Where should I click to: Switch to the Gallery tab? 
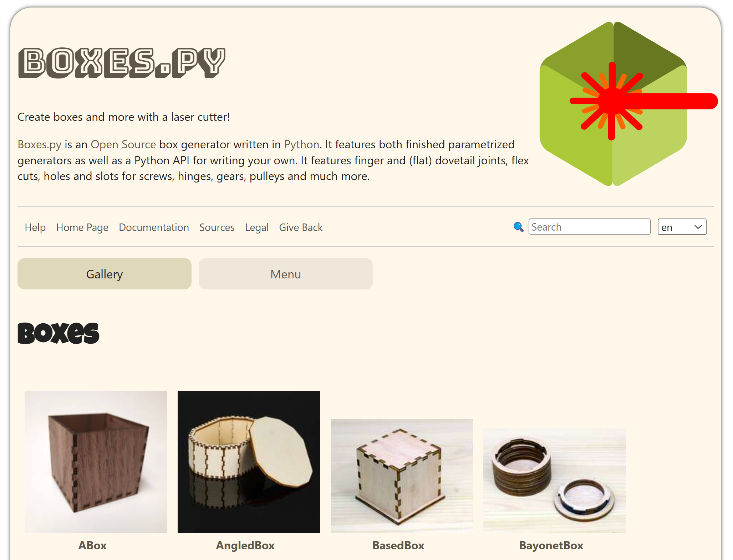click(105, 274)
